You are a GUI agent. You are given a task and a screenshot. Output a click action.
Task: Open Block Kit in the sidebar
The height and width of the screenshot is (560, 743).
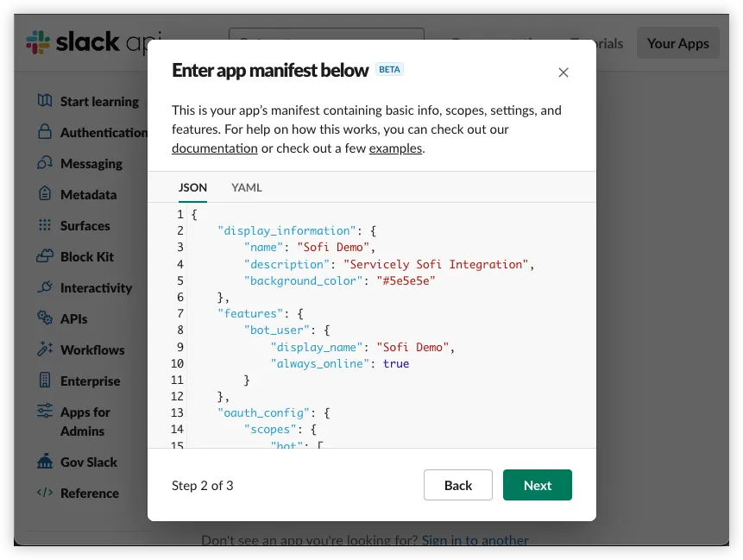[87, 257]
